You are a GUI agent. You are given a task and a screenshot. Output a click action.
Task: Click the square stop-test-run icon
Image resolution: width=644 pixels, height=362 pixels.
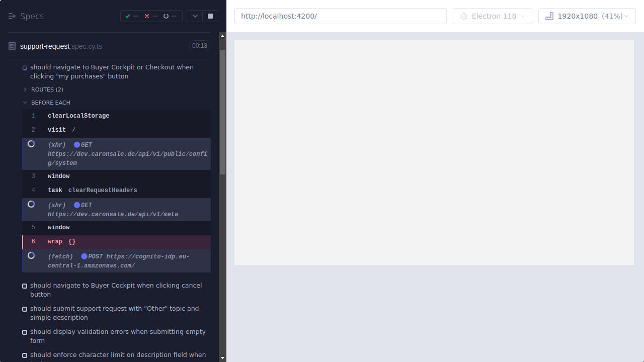click(x=210, y=16)
